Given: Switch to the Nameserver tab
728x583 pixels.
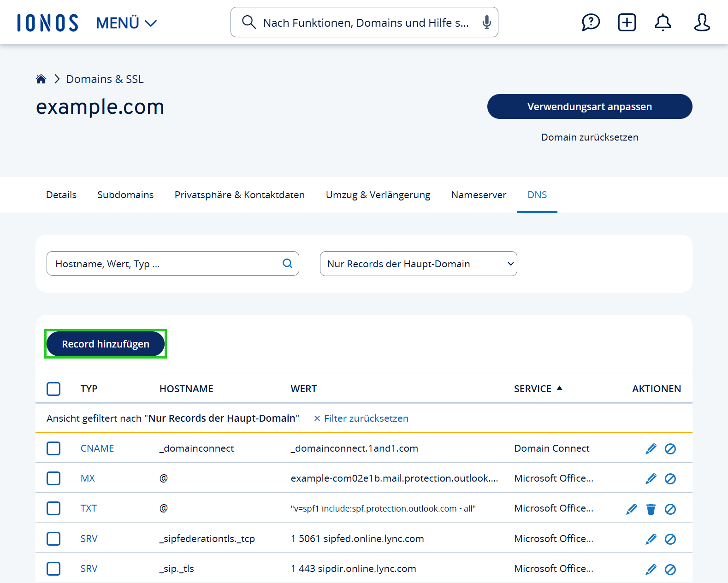Looking at the screenshot, I should [479, 194].
